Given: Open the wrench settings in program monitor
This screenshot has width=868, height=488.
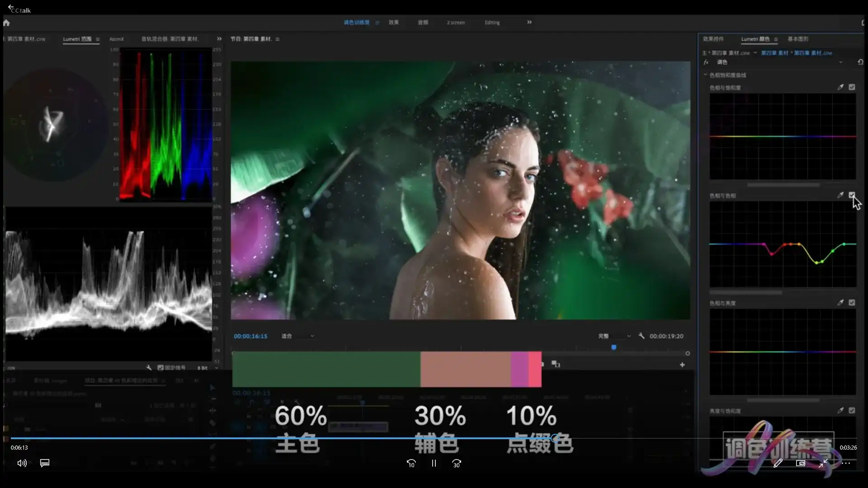Looking at the screenshot, I should [641, 336].
